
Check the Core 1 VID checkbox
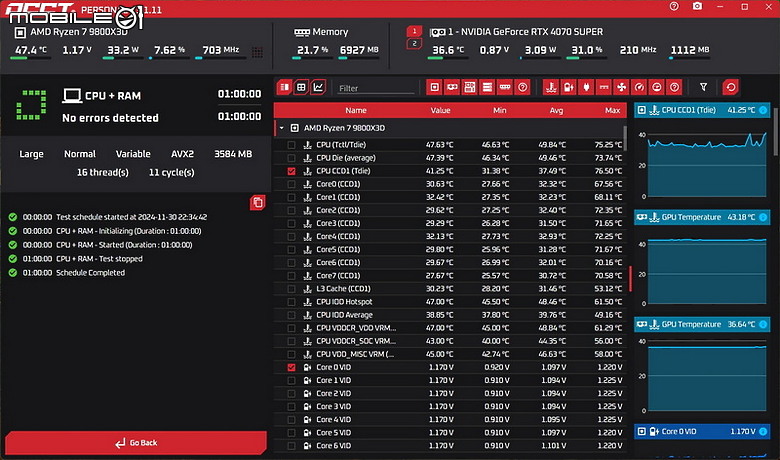click(292, 380)
